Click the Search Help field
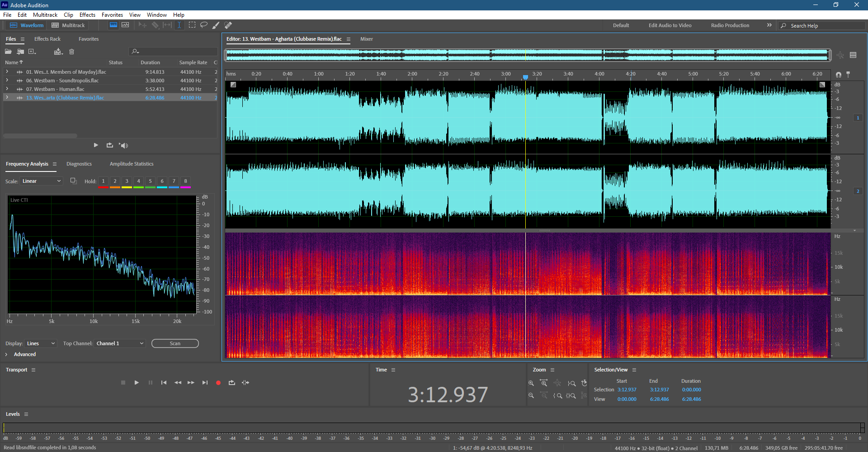Image resolution: width=868 pixels, height=452 pixels. tap(823, 26)
